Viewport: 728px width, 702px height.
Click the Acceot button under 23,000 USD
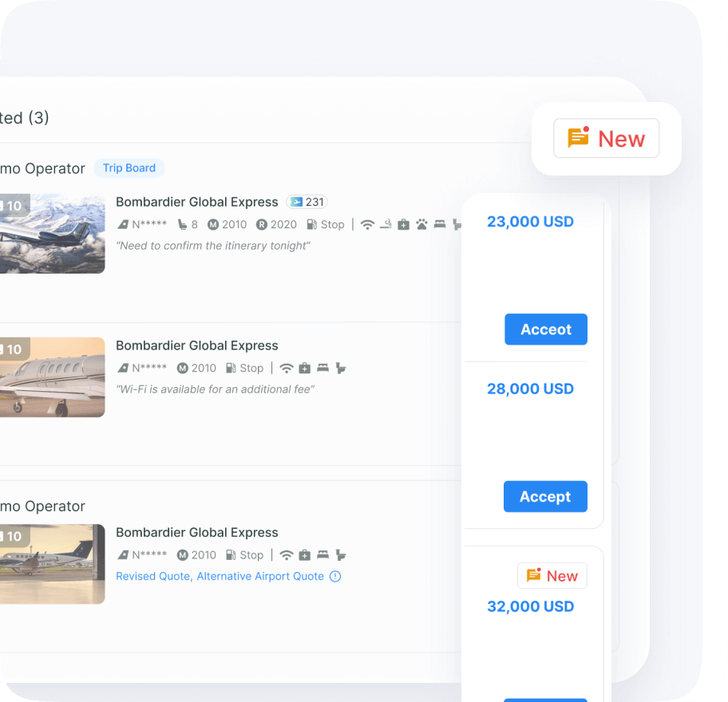click(x=546, y=329)
